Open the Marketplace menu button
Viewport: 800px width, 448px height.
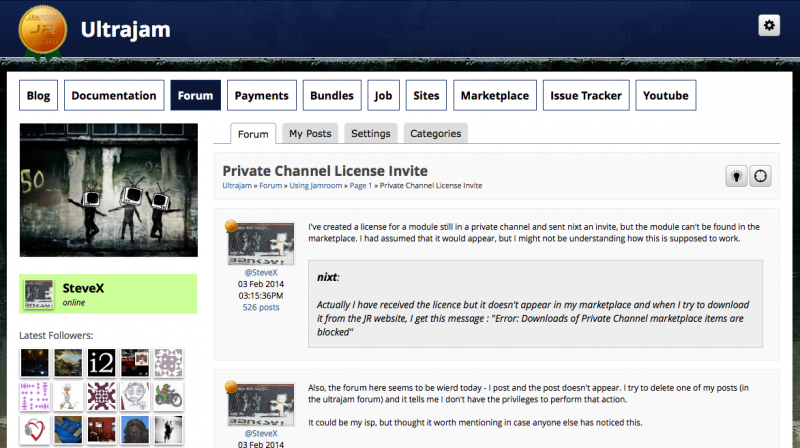[x=495, y=95]
